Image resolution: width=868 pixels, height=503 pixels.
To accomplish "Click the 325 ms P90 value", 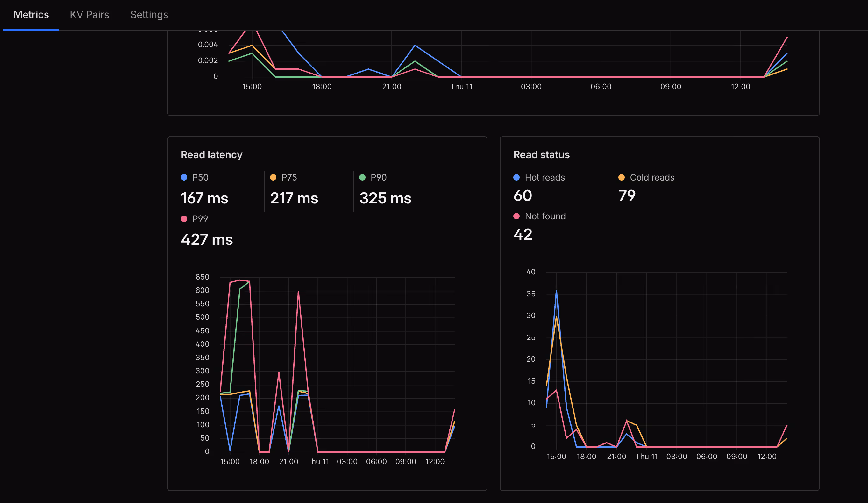I will tap(385, 198).
